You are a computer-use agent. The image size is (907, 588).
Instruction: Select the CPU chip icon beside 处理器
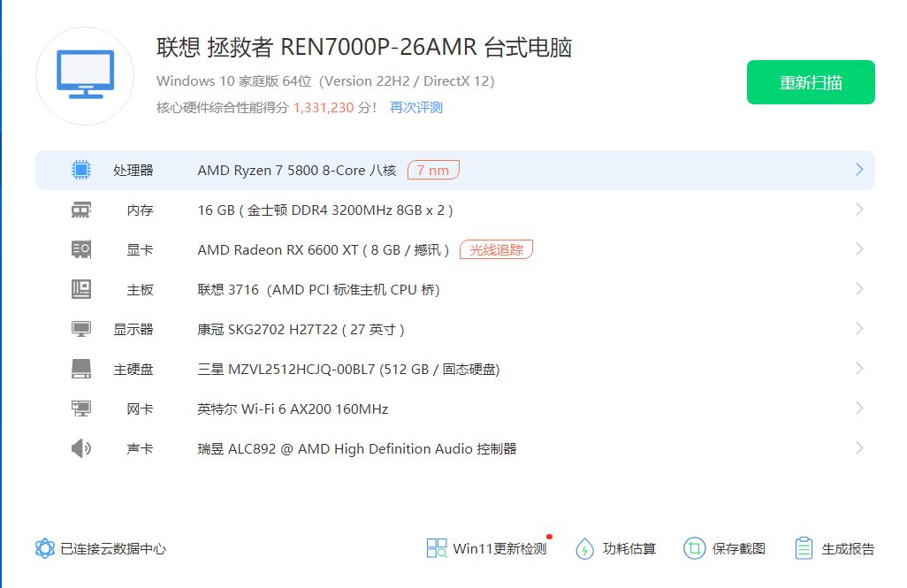[81, 170]
